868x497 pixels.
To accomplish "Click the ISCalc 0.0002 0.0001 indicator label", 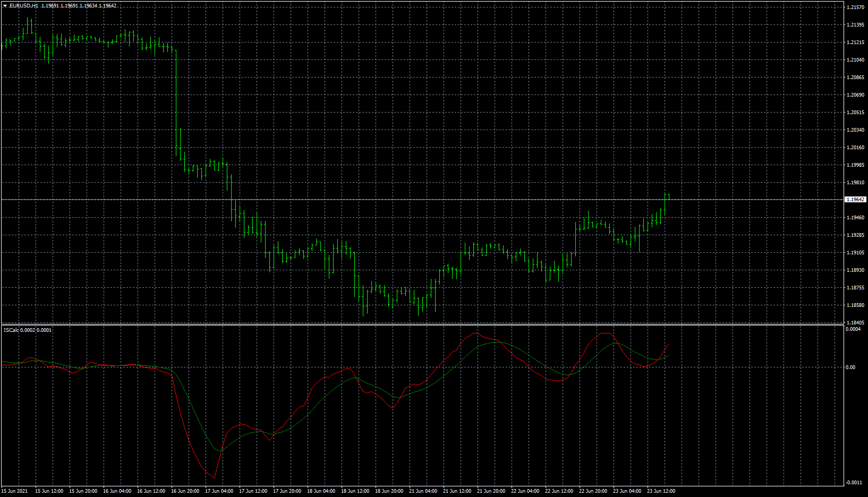I will pyautogui.click(x=28, y=330).
